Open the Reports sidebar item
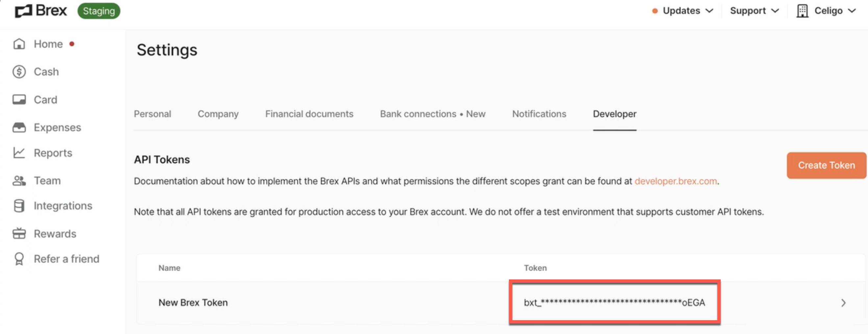The width and height of the screenshot is (868, 334). (53, 153)
